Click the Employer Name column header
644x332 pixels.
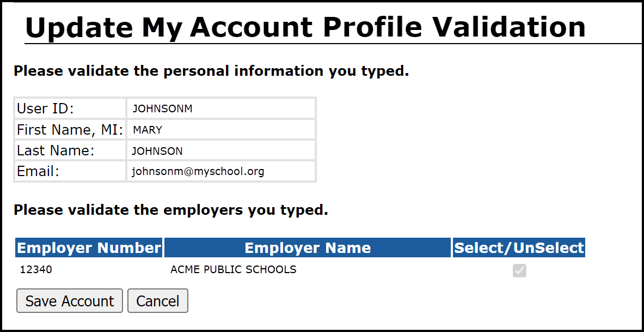click(308, 248)
